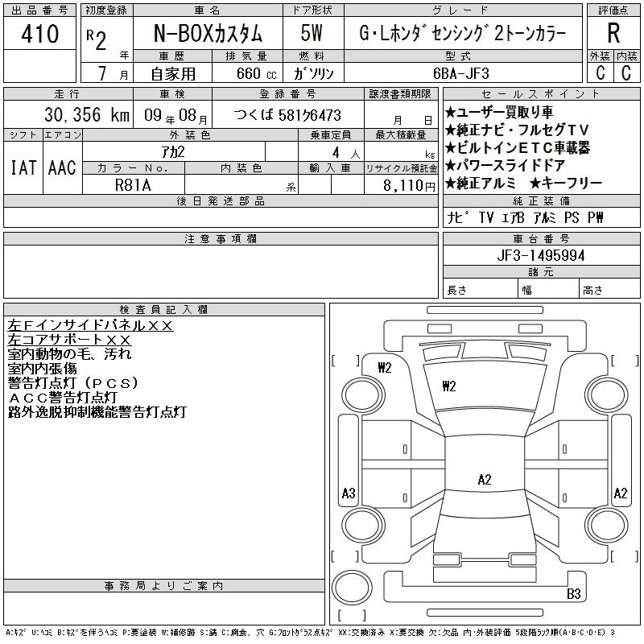This screenshot has height=644, width=644.
Task: Click the registration number つくば 581ケ6473
Action: [x=287, y=115]
